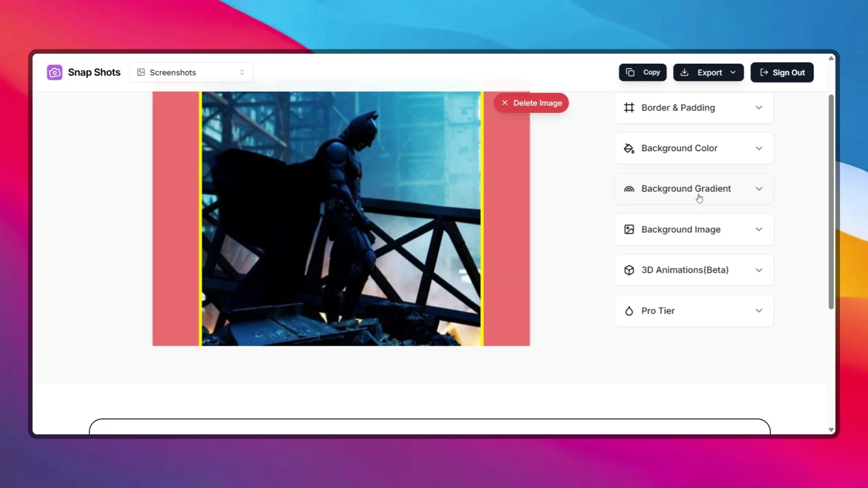Screen dimensions: 868x488
Task: Click the logout arrow icon in Sign Out
Action: [764, 72]
